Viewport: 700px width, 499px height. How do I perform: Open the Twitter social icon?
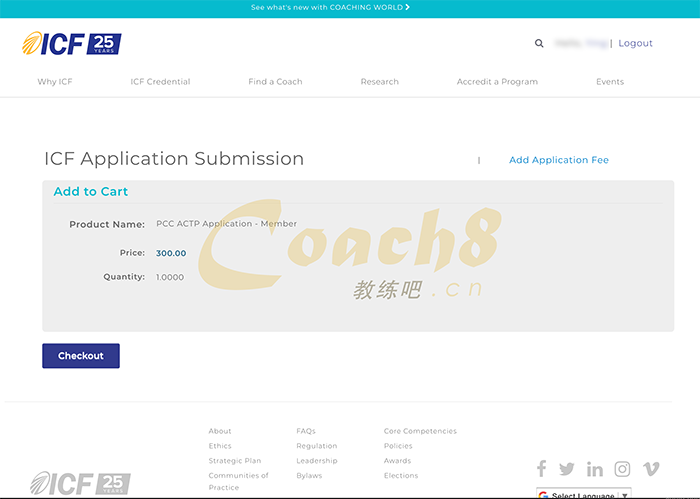[x=567, y=469]
